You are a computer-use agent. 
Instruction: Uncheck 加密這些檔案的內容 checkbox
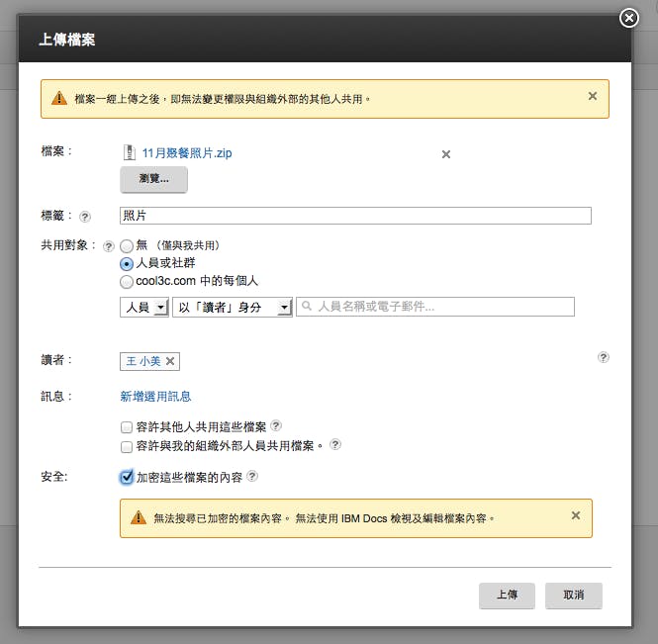point(127,477)
